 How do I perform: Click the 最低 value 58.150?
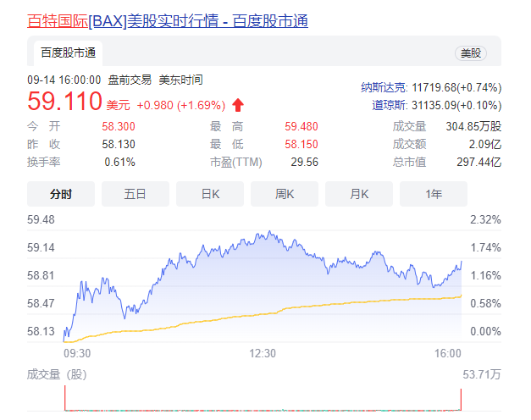tap(301, 144)
